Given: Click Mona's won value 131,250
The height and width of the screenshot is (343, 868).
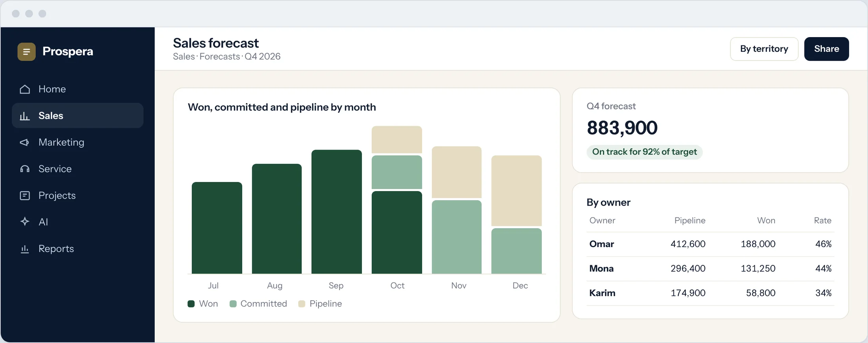Looking at the screenshot, I should coord(758,268).
